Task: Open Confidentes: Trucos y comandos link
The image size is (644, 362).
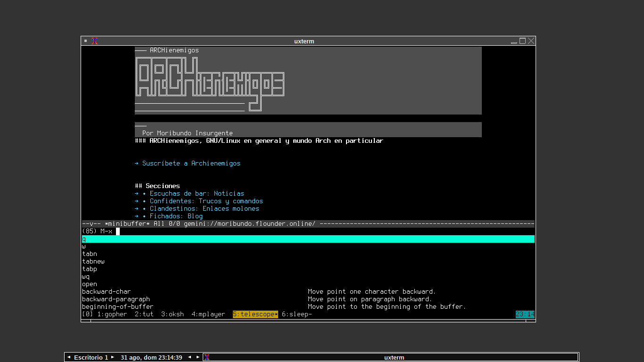Action: [206, 201]
